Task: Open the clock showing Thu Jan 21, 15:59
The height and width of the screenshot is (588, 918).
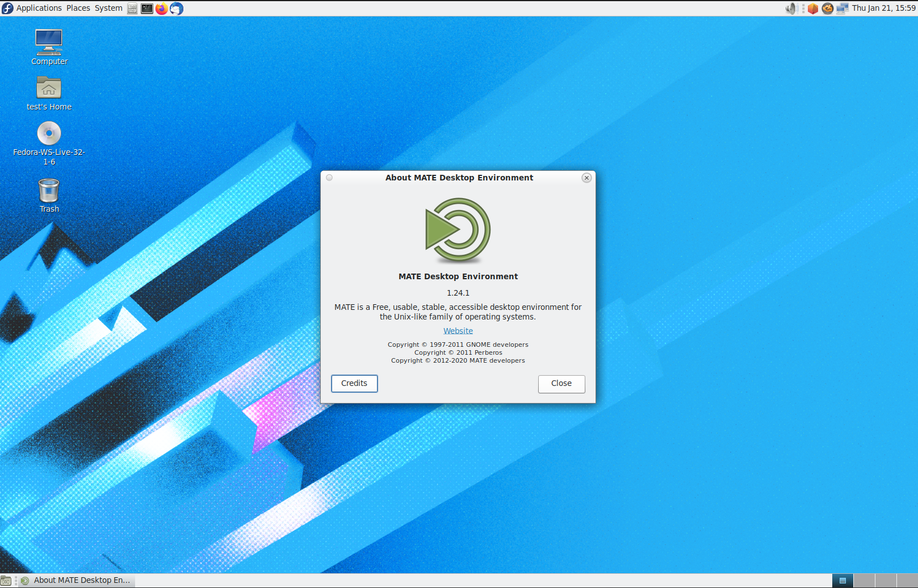Action: point(883,8)
